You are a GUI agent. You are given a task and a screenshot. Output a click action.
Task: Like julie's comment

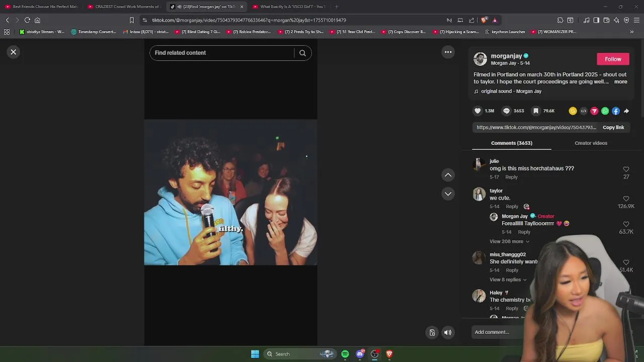click(626, 169)
